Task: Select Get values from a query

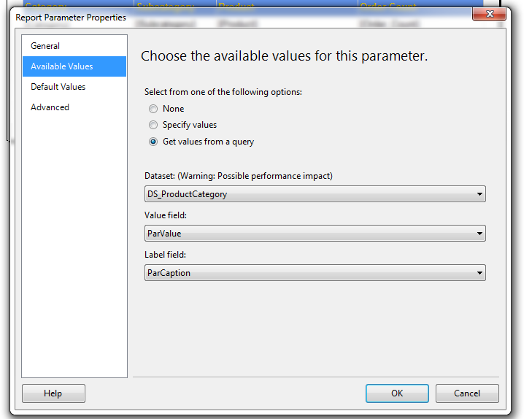Action: [x=153, y=142]
